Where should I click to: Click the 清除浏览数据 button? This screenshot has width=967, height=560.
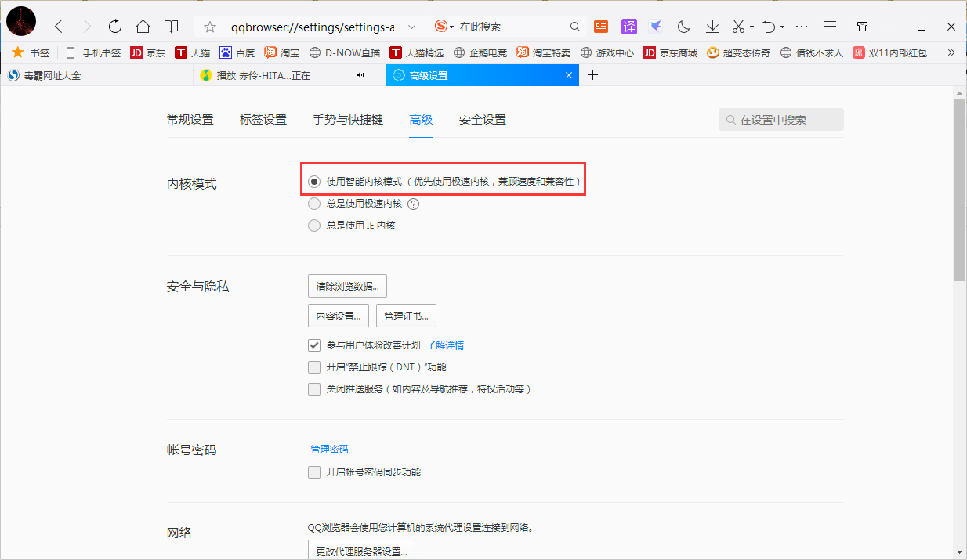(x=347, y=286)
